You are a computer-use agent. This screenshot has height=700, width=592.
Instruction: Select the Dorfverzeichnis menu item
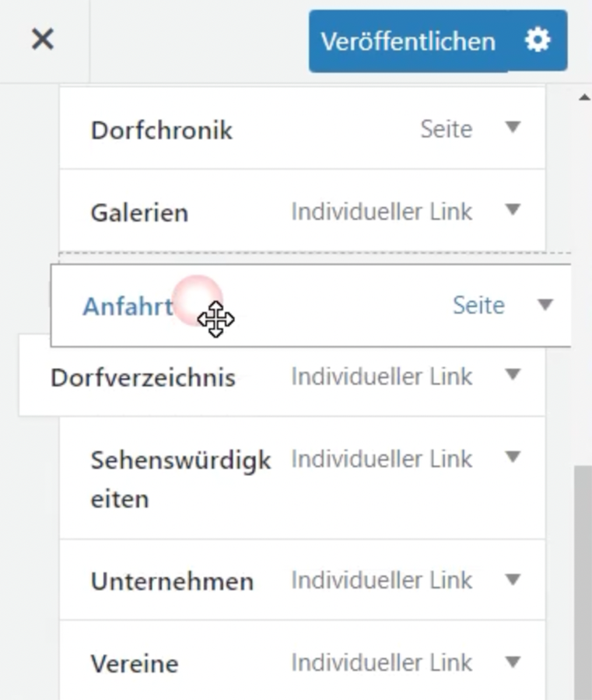pyautogui.click(x=143, y=378)
